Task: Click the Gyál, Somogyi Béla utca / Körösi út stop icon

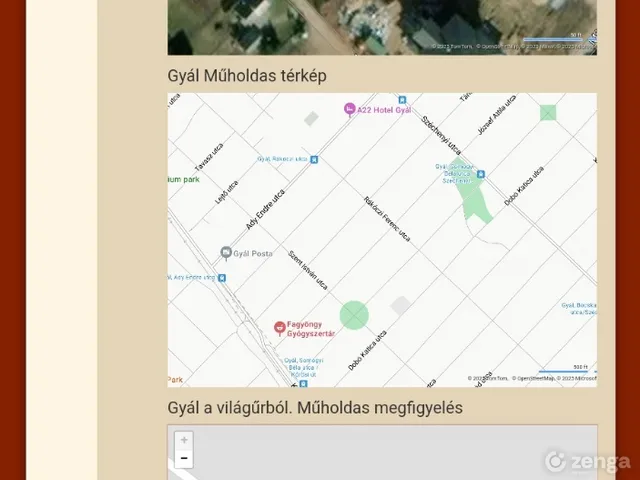Action: [303, 384]
